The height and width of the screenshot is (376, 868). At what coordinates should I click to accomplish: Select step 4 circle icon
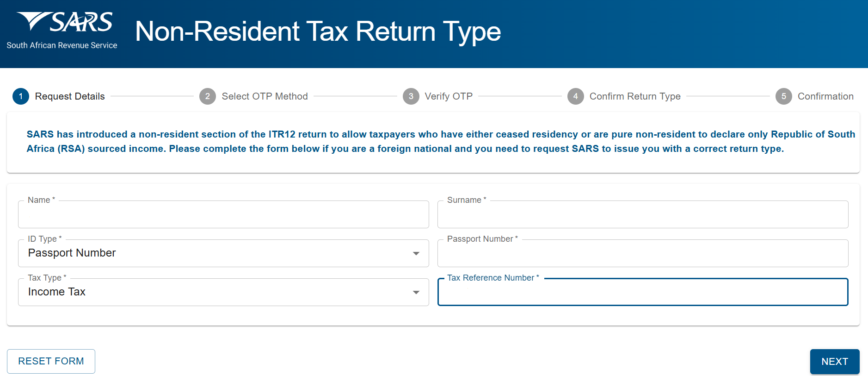click(576, 96)
